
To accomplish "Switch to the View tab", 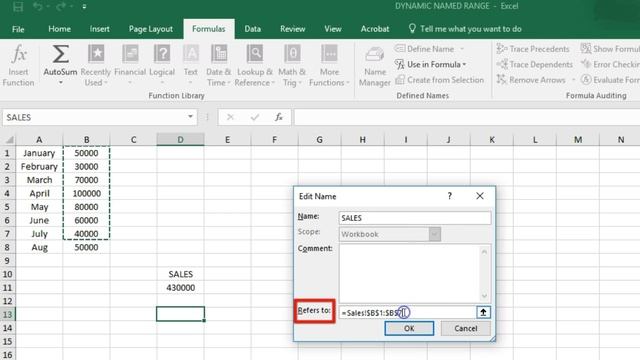I will click(x=333, y=29).
